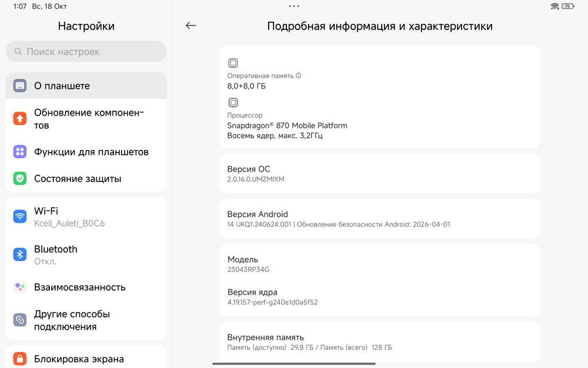
Task: Click the Wi-Fi status bar icon
Action: [554, 6]
